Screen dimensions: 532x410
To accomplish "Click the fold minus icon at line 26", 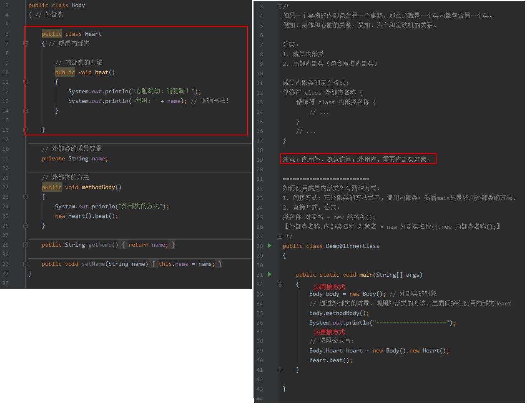I will click(26, 225).
